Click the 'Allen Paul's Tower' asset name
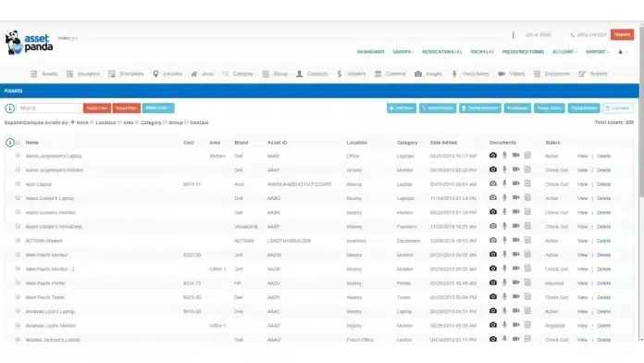Viewport: 644px width, 363px height. coord(45,297)
